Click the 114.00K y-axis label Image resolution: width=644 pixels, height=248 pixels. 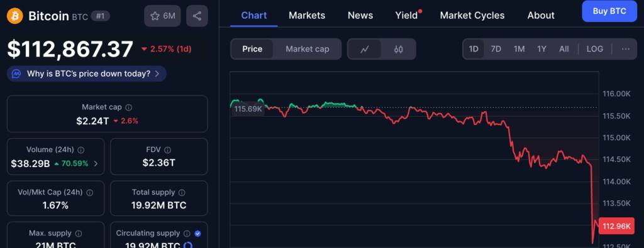pos(616,181)
